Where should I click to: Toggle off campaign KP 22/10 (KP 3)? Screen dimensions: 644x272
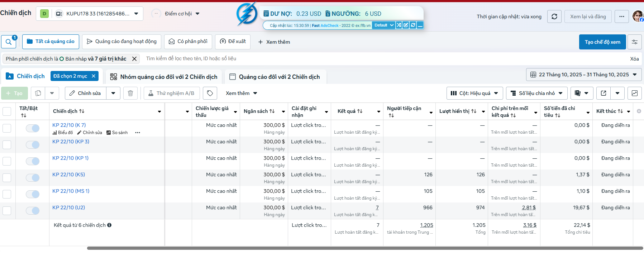pos(33,145)
